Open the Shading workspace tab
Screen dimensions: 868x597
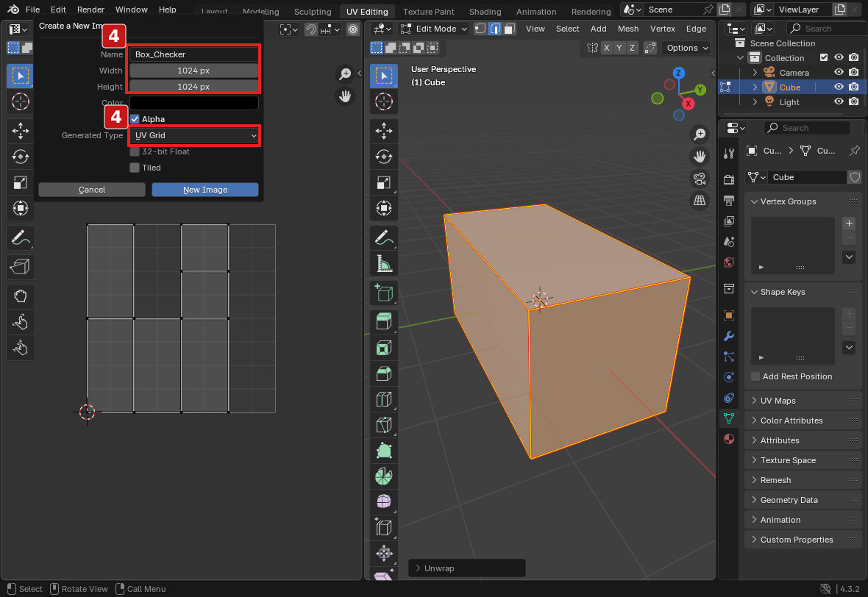point(485,11)
